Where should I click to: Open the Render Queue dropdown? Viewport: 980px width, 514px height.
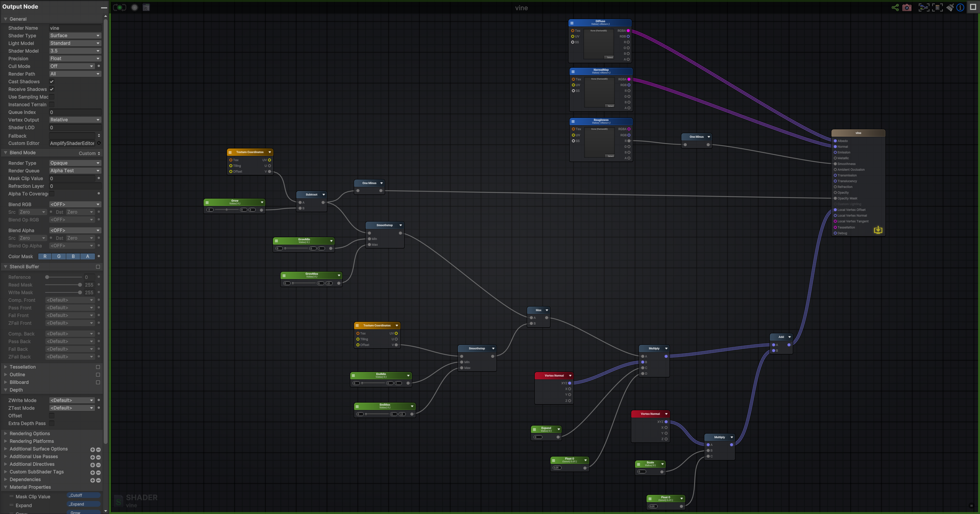(x=75, y=171)
